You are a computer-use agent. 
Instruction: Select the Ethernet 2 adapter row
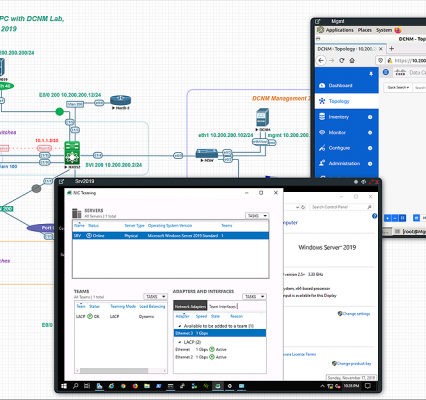(x=220, y=357)
